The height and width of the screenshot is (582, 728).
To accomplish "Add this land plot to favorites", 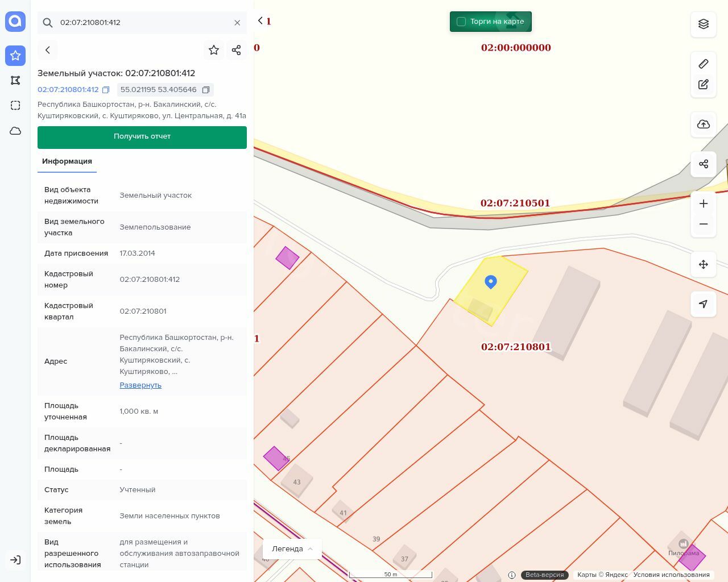I will [x=214, y=50].
